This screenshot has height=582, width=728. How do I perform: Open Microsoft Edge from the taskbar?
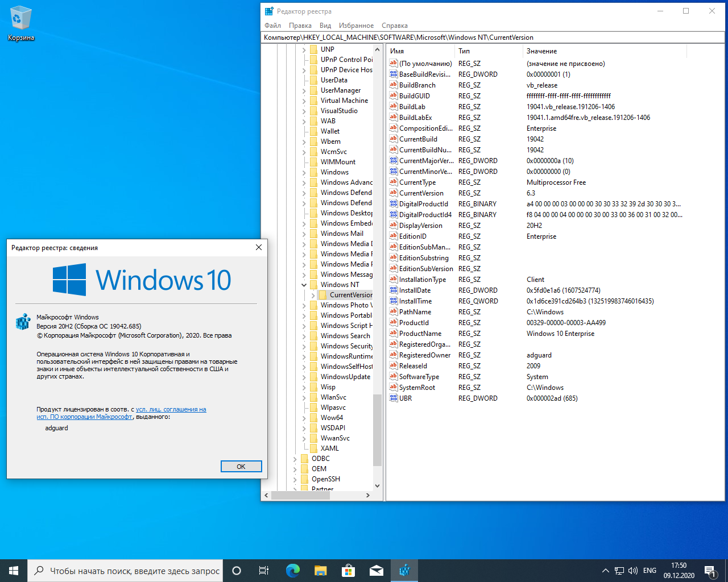pyautogui.click(x=292, y=571)
